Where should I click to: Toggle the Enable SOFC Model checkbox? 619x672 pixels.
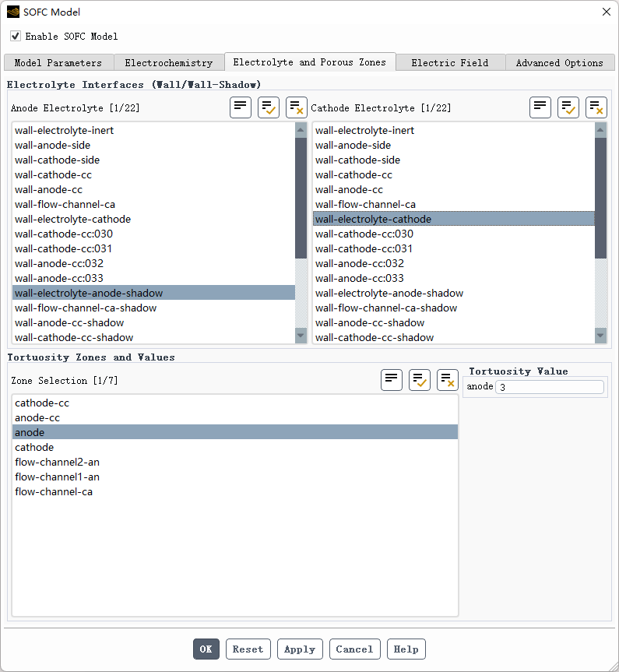click(x=16, y=37)
